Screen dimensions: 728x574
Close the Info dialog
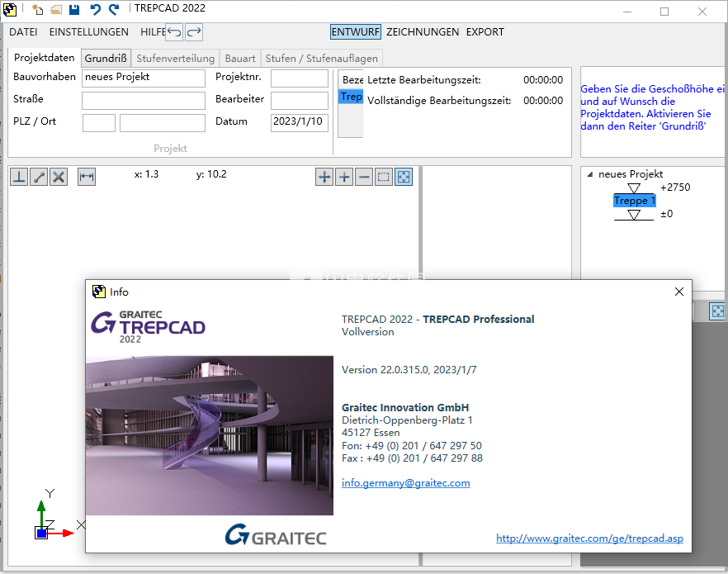[x=678, y=292]
